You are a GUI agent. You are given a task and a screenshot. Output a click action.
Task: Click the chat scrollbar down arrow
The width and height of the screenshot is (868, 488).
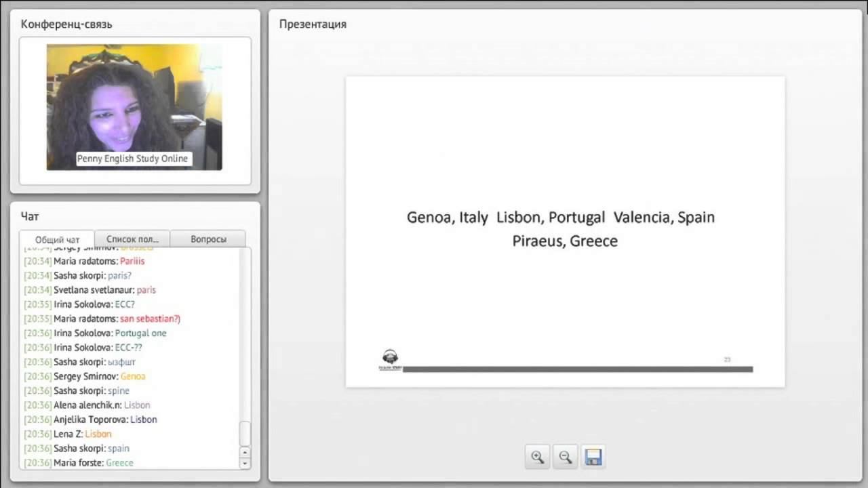(x=245, y=463)
